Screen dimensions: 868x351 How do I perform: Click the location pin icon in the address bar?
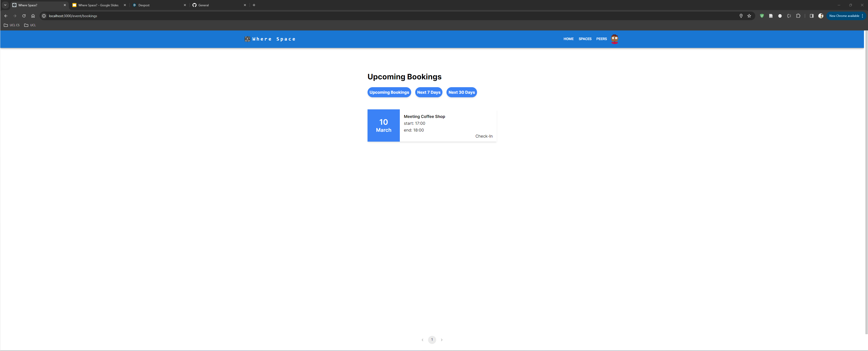(x=741, y=16)
